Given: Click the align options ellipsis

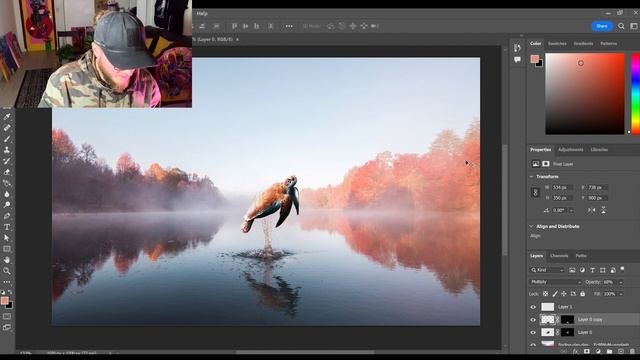Looking at the screenshot, I should (289, 26).
